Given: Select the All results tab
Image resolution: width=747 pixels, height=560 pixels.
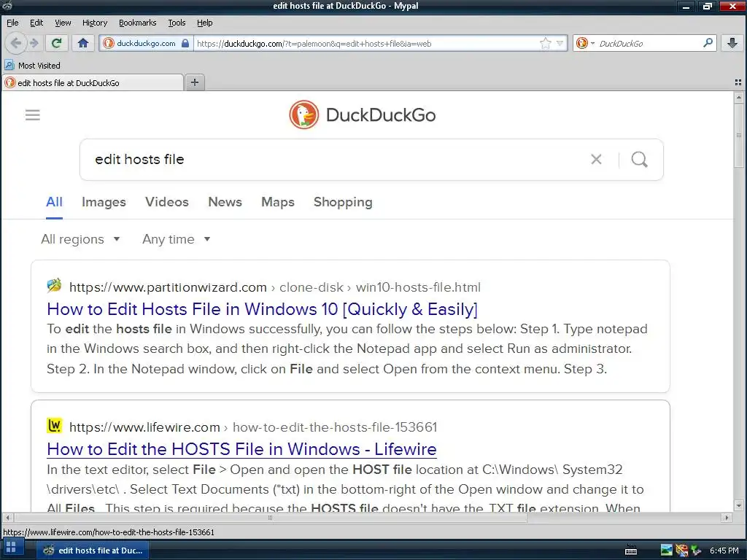Looking at the screenshot, I should click(x=54, y=202).
